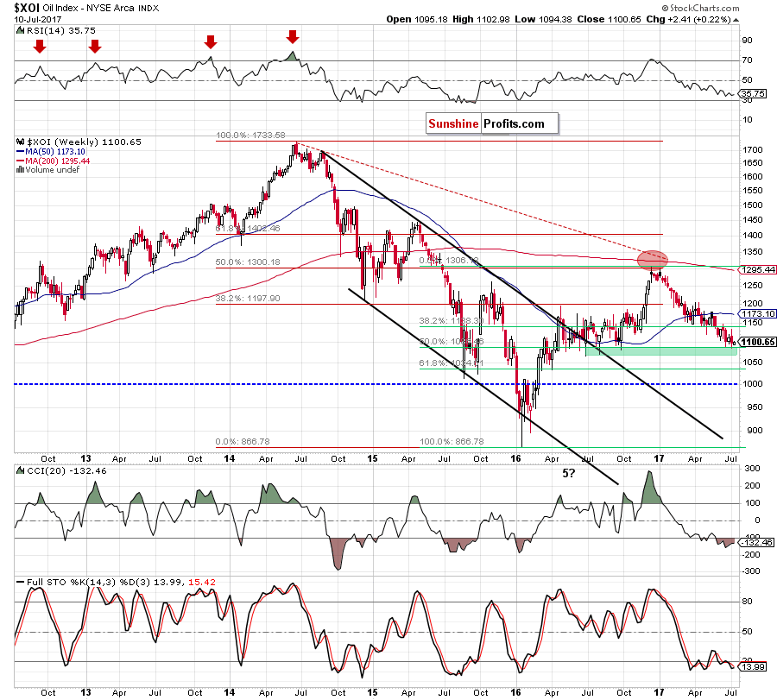Click the year 13 label on the bottom time axis
The width and height of the screenshot is (777, 700).
[85, 692]
